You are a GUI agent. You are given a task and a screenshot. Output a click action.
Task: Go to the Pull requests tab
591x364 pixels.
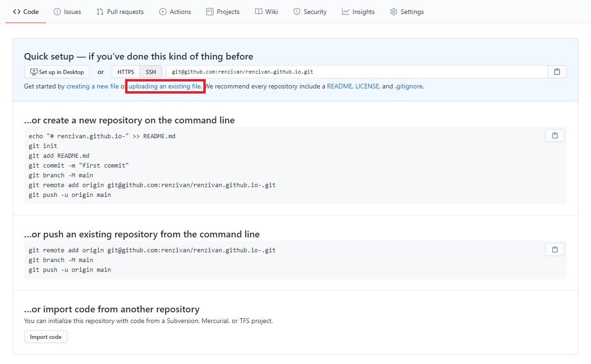(x=120, y=12)
